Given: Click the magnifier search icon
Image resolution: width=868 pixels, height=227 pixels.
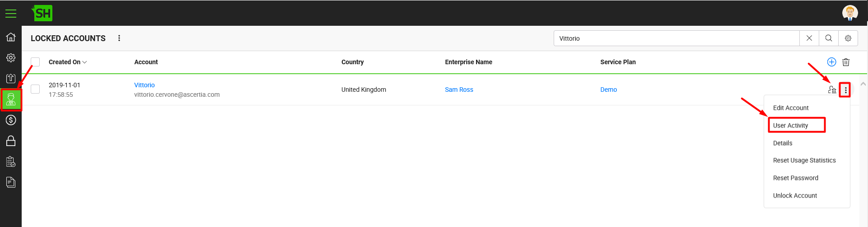Looking at the screenshot, I should (829, 38).
